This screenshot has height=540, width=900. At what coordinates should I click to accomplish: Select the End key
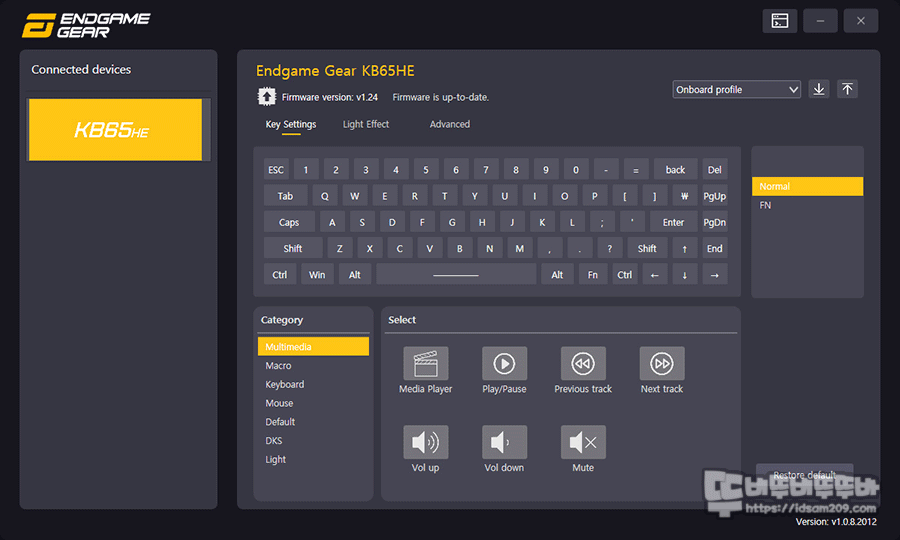tap(715, 248)
